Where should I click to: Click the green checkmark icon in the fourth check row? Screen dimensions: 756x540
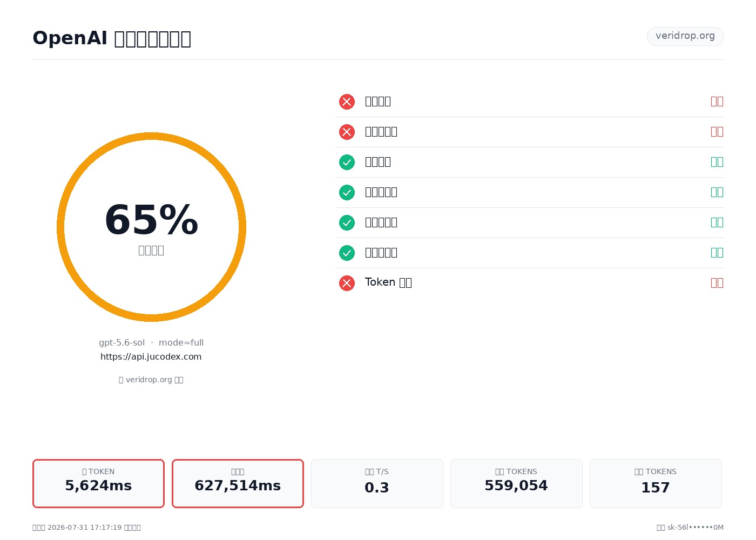347,192
